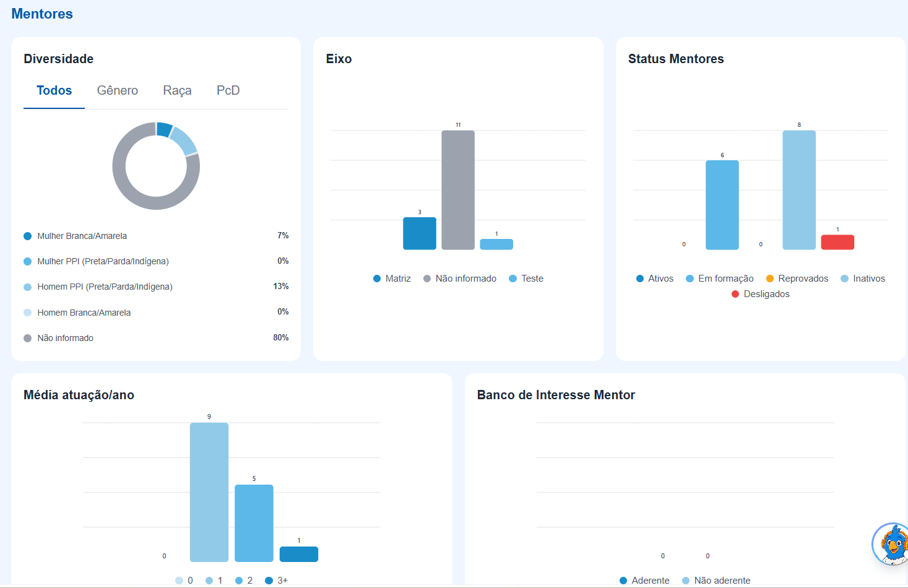Toggle Desligados legend in Status Mentores
The width and height of the screenshot is (908, 588).
click(x=761, y=294)
